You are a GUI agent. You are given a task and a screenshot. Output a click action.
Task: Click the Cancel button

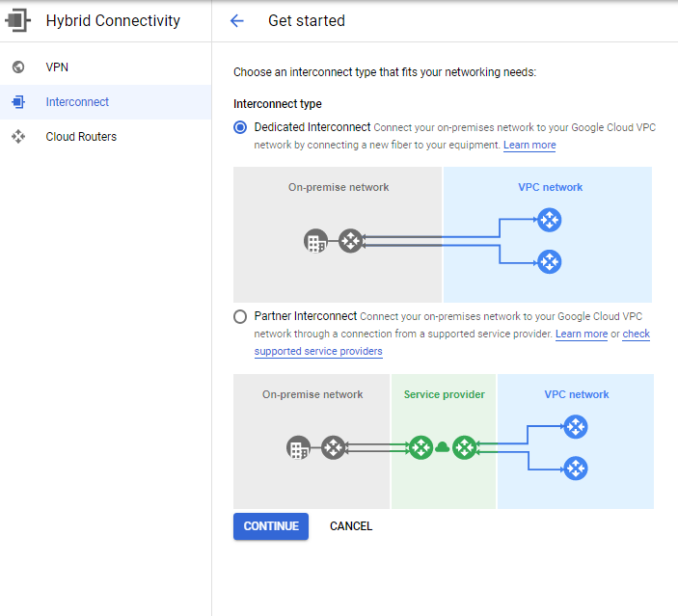(x=351, y=526)
